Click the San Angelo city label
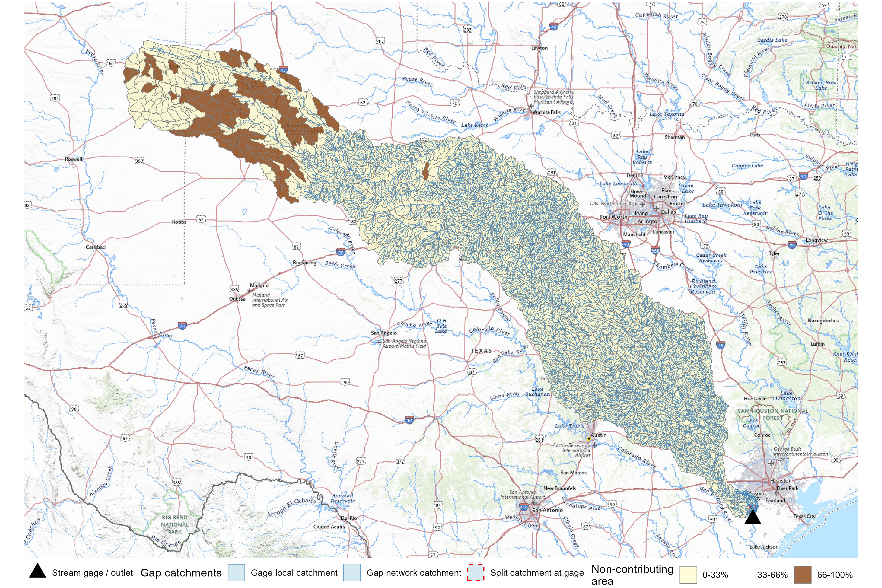Image resolution: width=882 pixels, height=588 pixels. 384,333
